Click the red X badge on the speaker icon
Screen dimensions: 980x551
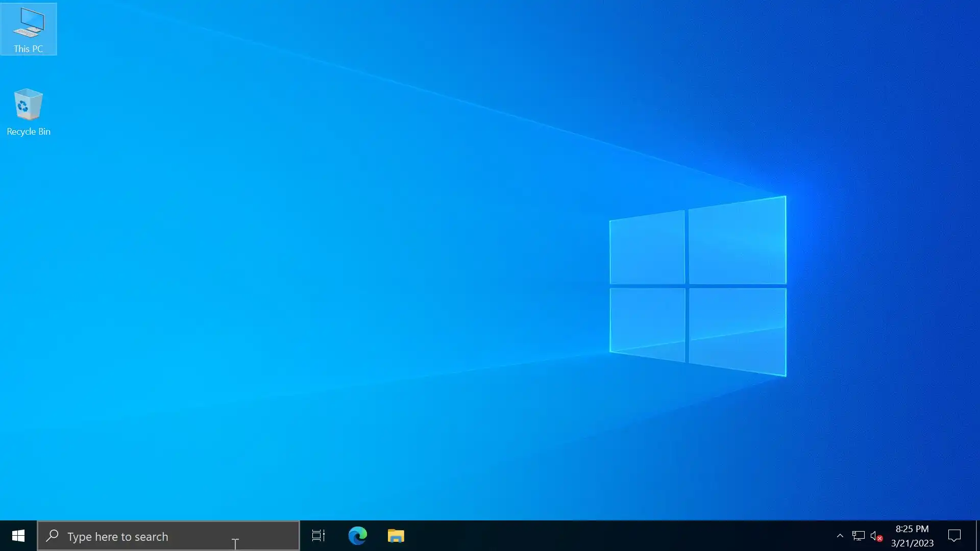[x=879, y=539]
